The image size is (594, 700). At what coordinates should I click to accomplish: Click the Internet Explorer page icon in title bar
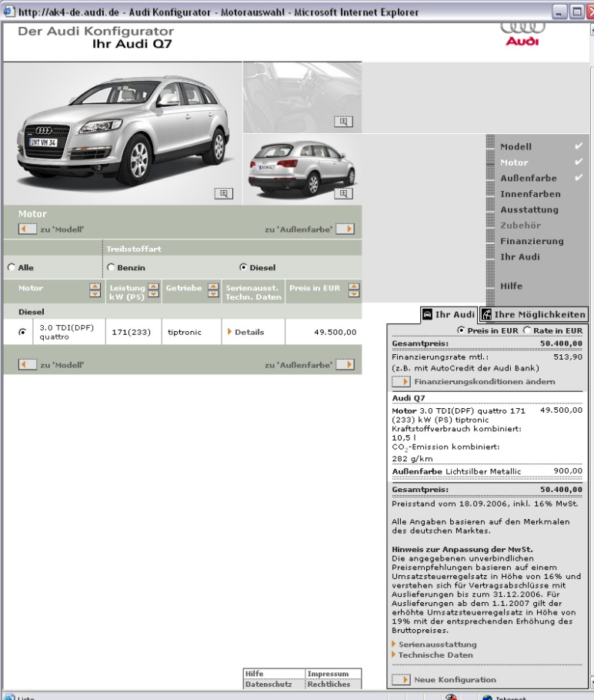[x=9, y=11]
